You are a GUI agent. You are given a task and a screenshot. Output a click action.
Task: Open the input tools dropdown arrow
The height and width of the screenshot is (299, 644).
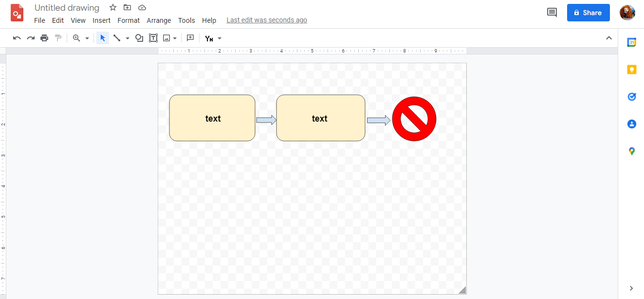pos(220,38)
